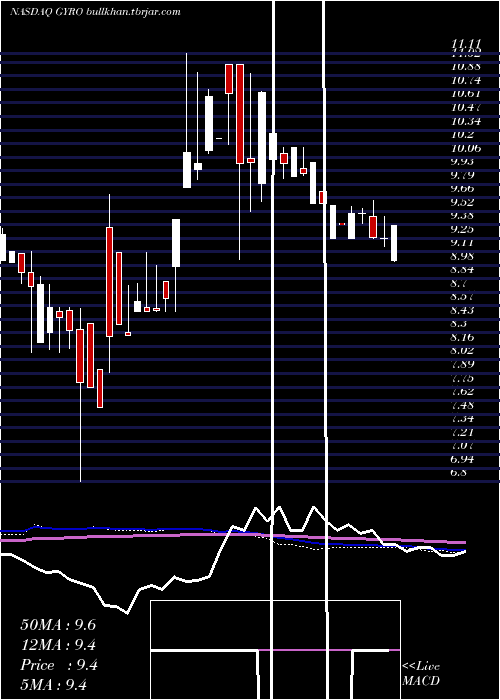Click the 7.62 axis label
The image size is (500, 700).
[x=462, y=392]
